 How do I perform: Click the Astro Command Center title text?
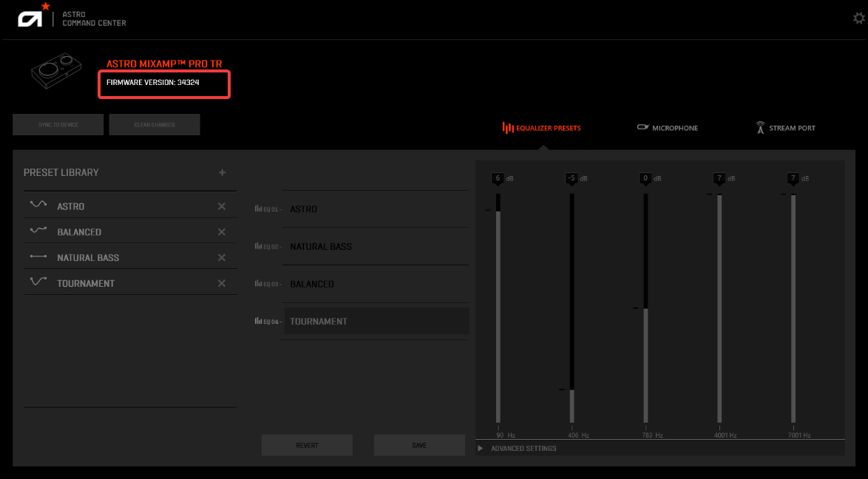(94, 18)
